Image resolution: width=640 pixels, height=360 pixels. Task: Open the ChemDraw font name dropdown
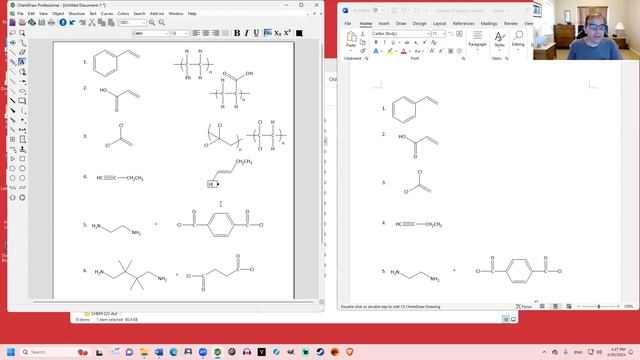pyautogui.click(x=167, y=33)
